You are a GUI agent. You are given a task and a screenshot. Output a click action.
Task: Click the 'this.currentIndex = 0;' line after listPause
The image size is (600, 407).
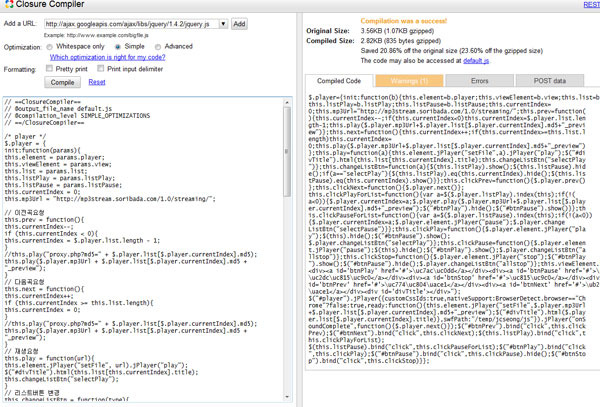tap(42, 192)
